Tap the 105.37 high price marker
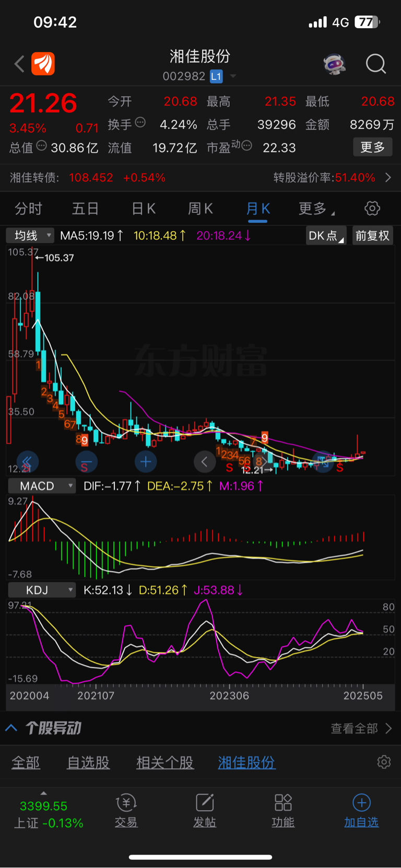Image resolution: width=401 pixels, height=868 pixels. [x=54, y=257]
